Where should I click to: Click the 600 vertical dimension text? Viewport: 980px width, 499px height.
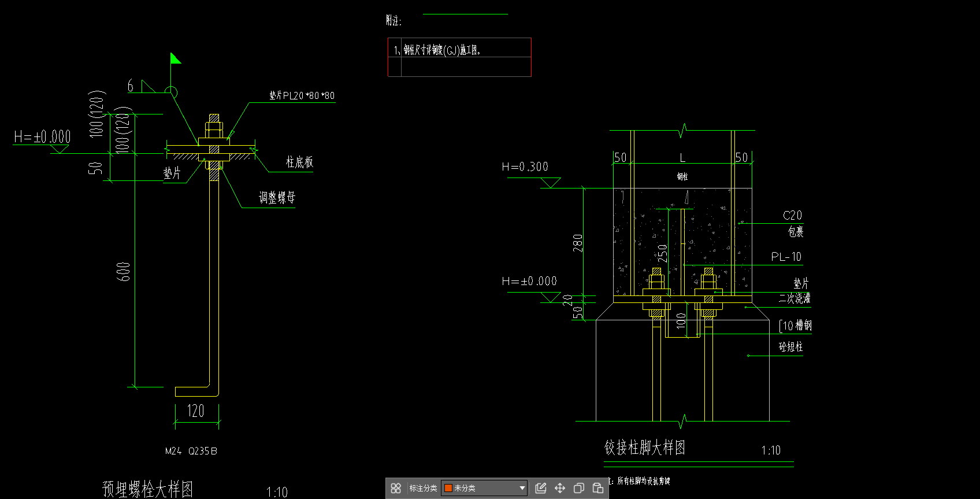tap(123, 272)
